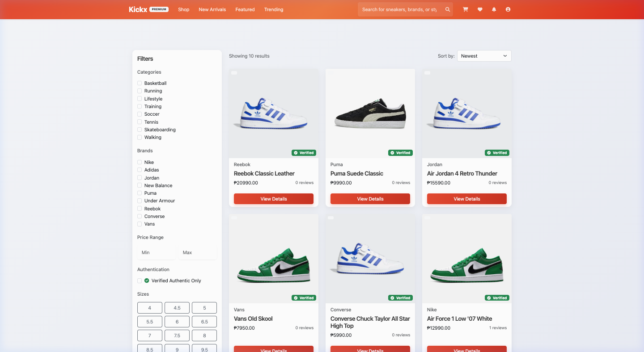Open the shopping cart icon
The height and width of the screenshot is (352, 644).
466,9
